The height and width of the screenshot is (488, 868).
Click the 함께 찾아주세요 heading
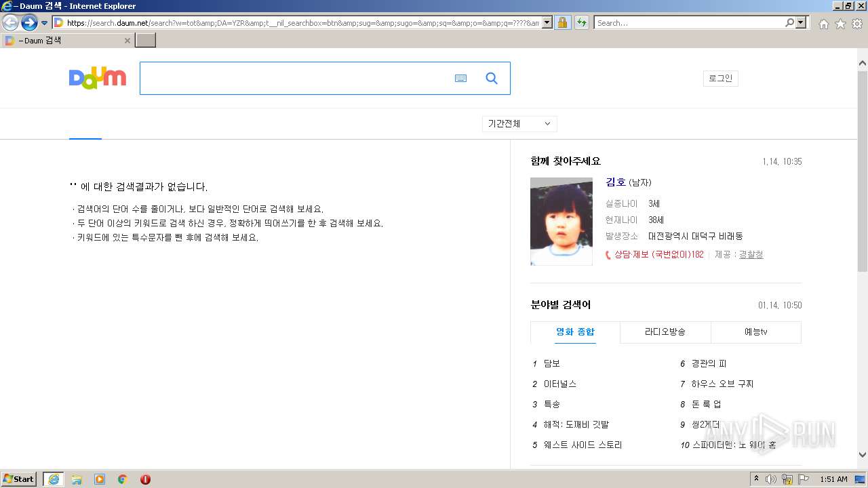[x=566, y=161]
